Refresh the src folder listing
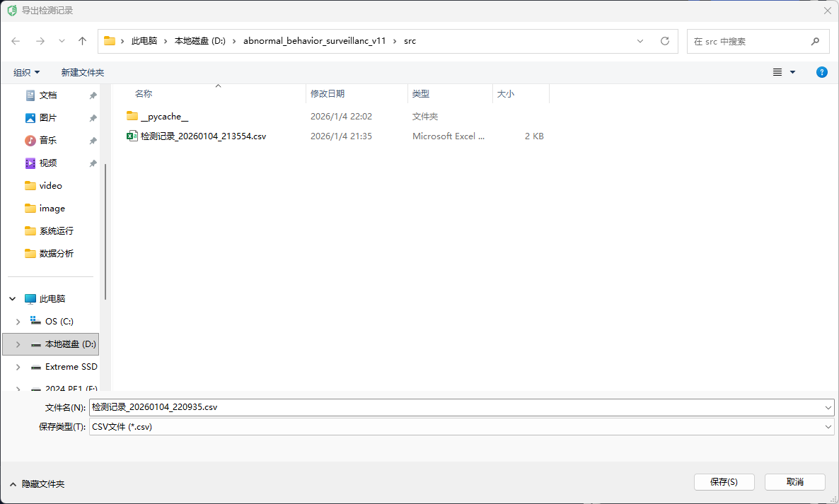The image size is (839, 504). point(664,41)
